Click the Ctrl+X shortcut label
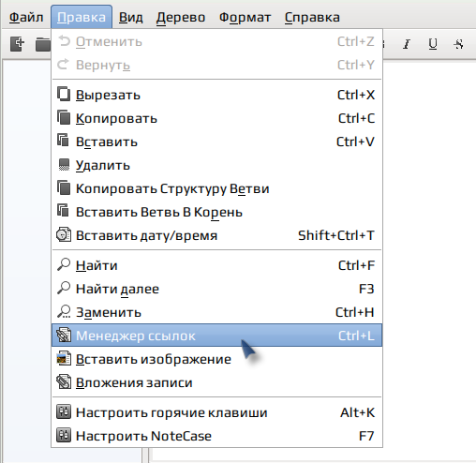 (x=356, y=95)
